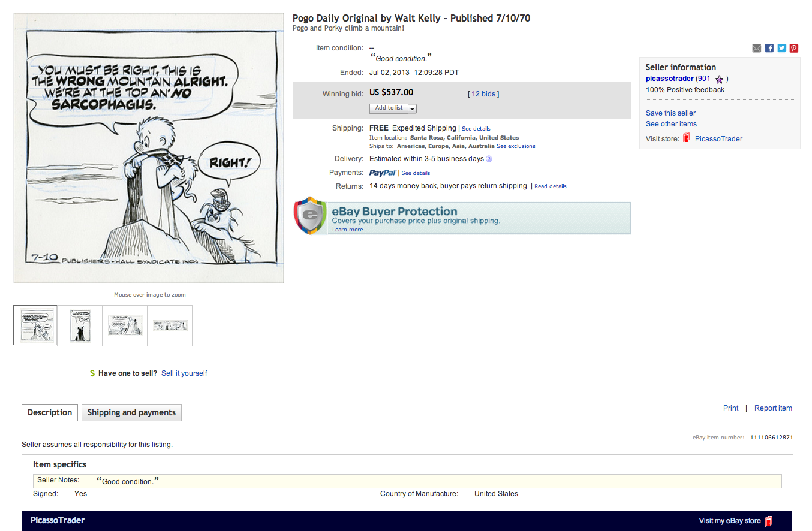Click the winning bid US $537.00
The image size is (812, 531).
(x=391, y=92)
